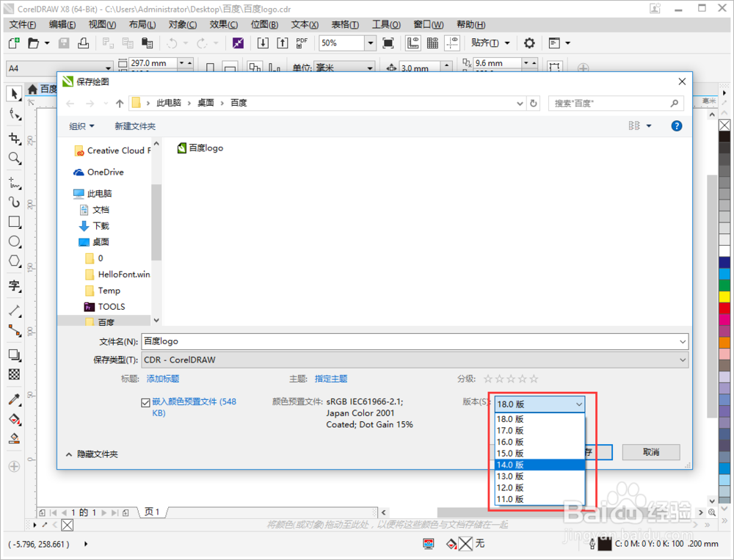Viewport: 734px width, 560px height.
Task: Choose 11.0 版 from version list
Action: click(x=539, y=499)
